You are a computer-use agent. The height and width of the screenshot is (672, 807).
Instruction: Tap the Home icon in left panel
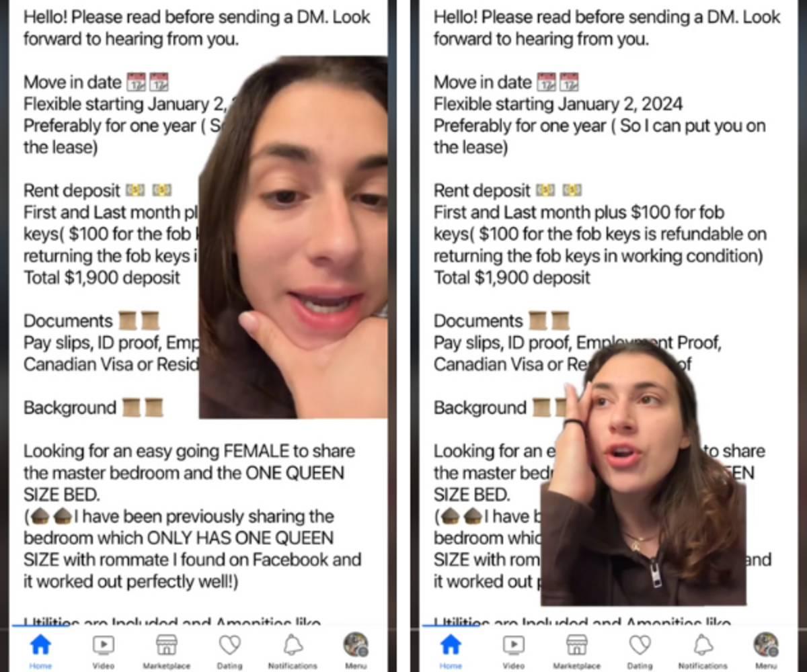click(x=40, y=646)
